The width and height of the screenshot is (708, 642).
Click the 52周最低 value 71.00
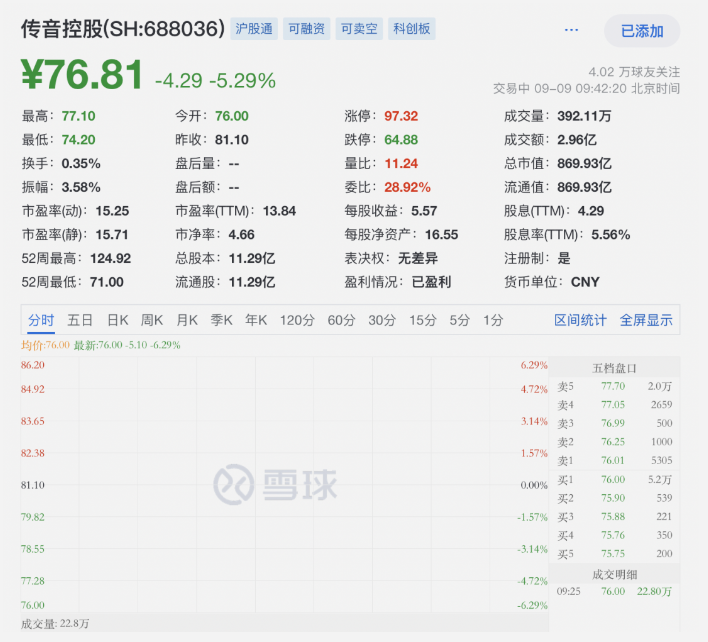click(107, 282)
